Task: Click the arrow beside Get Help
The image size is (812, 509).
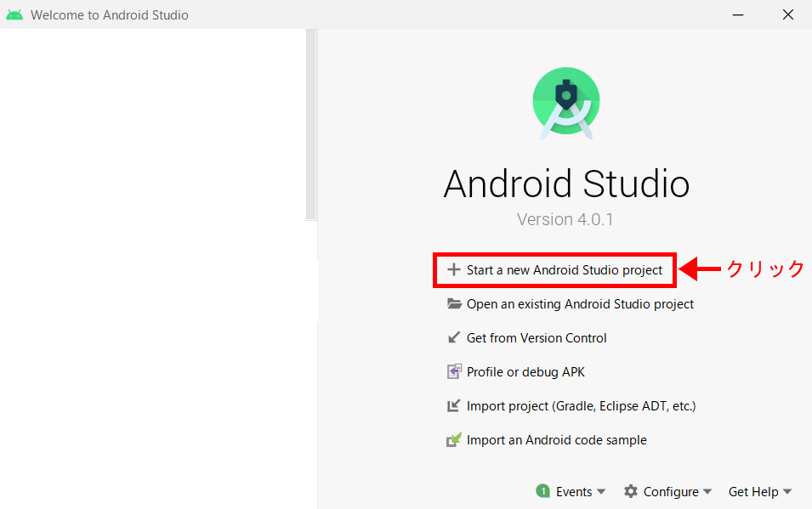Action: (787, 491)
